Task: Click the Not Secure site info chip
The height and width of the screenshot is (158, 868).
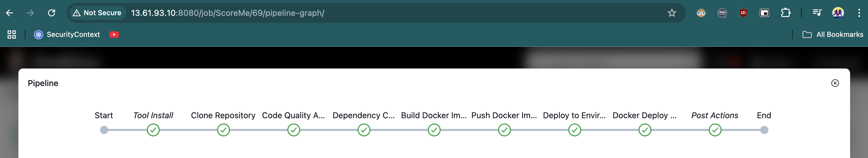Action: [97, 13]
